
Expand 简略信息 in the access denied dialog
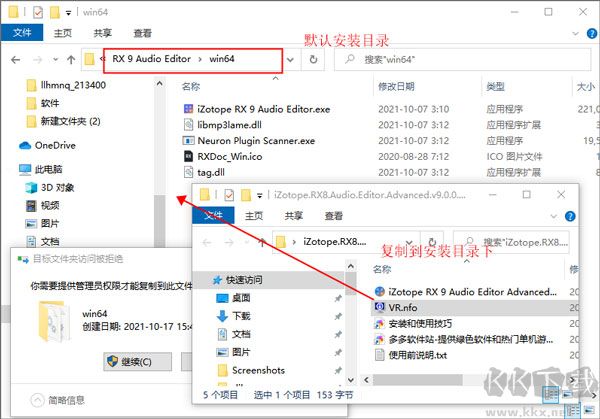pyautogui.click(x=57, y=400)
